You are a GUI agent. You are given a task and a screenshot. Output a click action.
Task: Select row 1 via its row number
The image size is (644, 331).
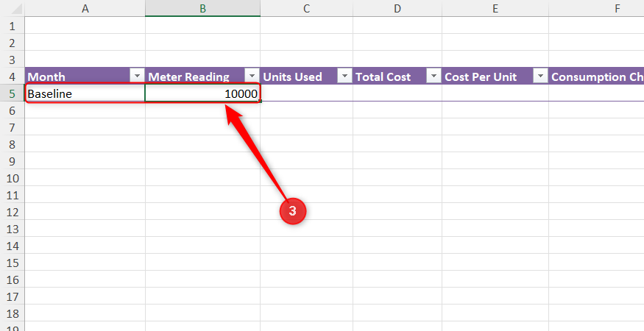tap(13, 26)
